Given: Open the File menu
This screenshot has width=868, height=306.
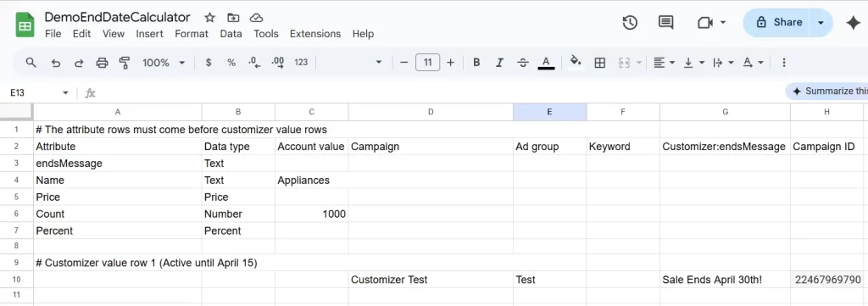Looking at the screenshot, I should pyautogui.click(x=53, y=34).
